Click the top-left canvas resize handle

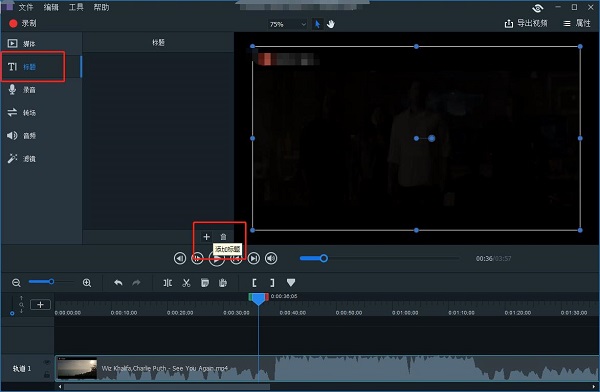[x=253, y=46]
